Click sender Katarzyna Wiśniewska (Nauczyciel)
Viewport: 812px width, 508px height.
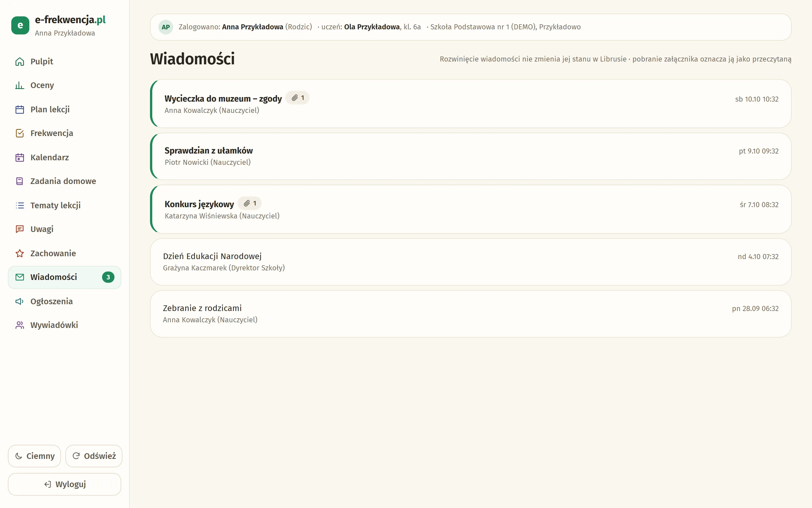point(222,216)
